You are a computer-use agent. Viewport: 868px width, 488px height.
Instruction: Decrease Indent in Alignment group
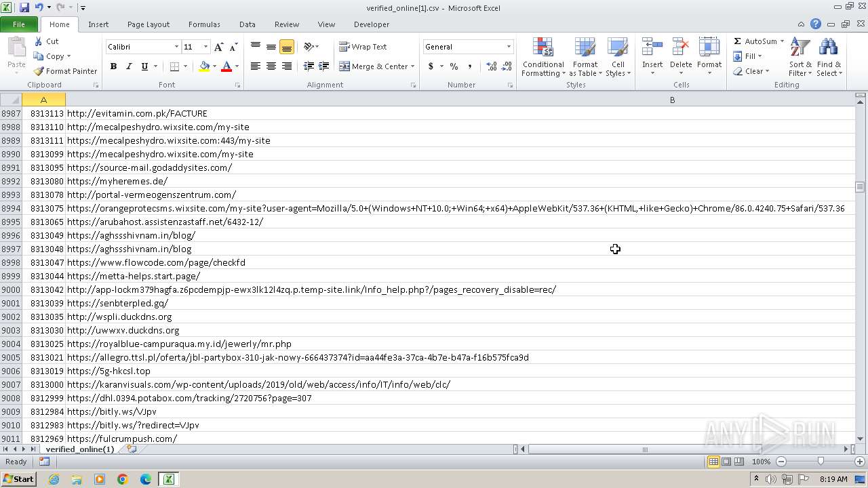point(309,66)
